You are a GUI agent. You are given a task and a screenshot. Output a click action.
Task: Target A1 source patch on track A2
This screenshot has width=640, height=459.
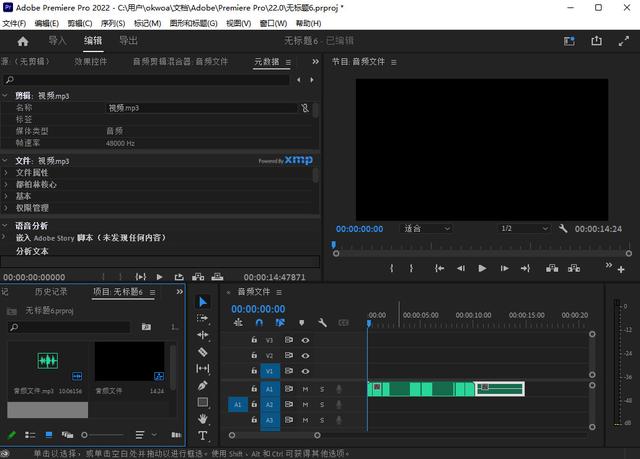(238, 405)
